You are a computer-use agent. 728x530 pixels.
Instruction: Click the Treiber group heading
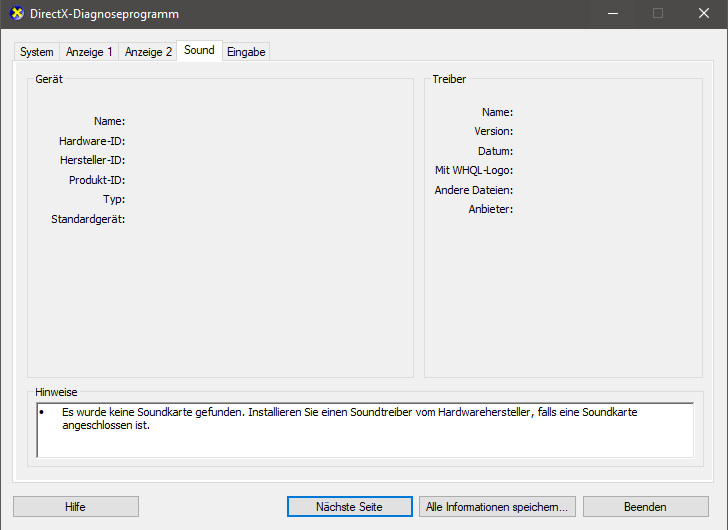(x=449, y=79)
